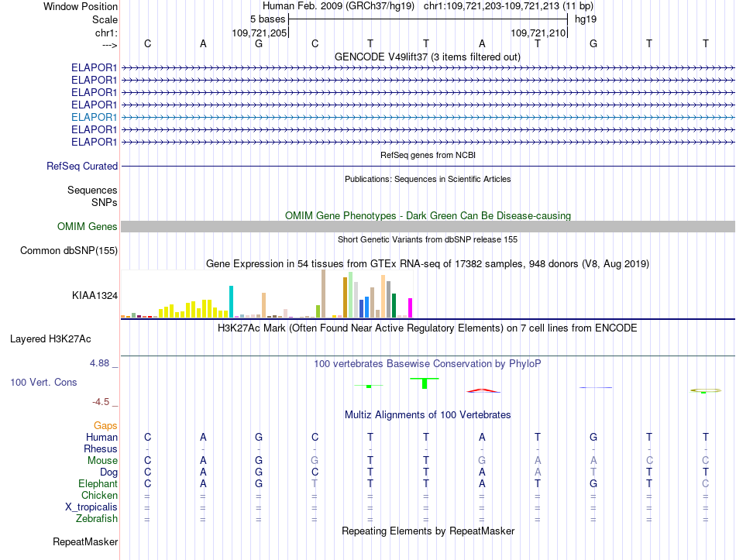Click the Elephant species alignment label
Image resolution: width=736 pixels, height=560 pixels.
pos(98,483)
